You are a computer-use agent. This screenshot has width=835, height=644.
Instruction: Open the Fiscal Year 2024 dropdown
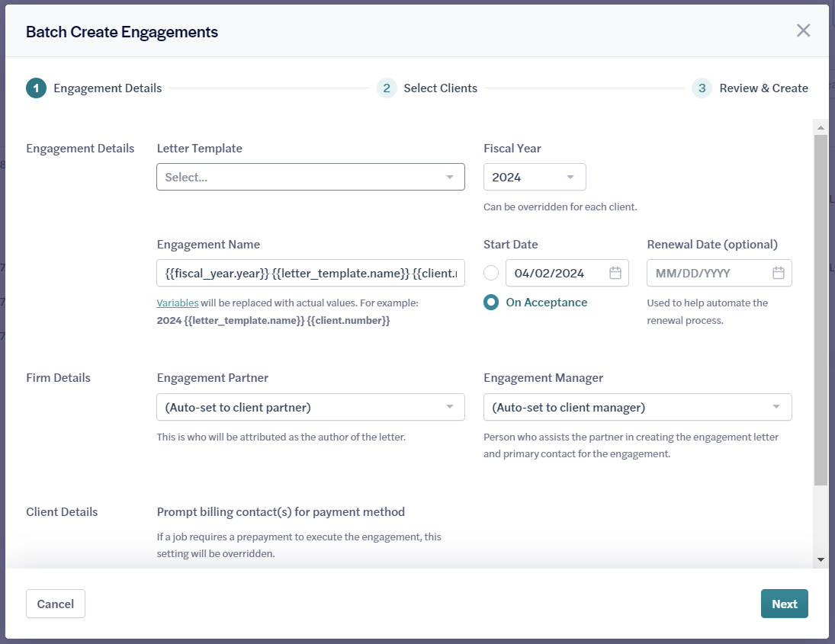click(x=535, y=178)
